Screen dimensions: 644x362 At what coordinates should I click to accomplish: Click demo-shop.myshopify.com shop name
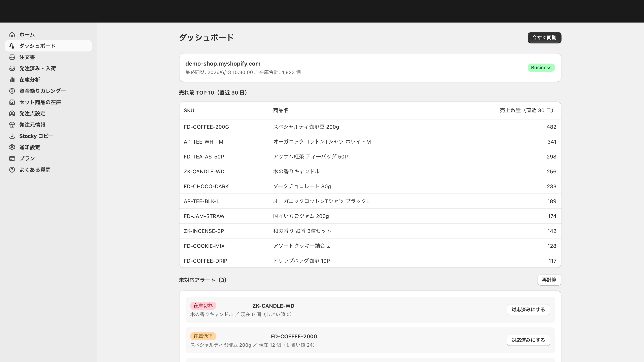click(223, 64)
